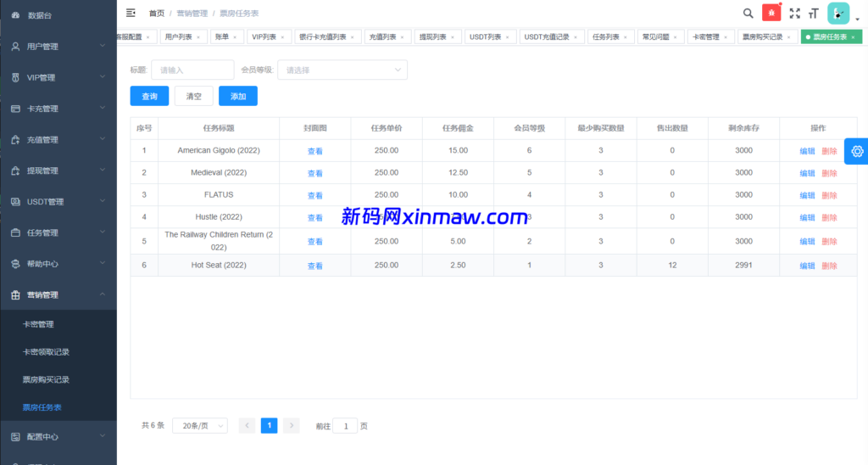The image size is (868, 465).
Task: Open the search magnifier icon
Action: 748,14
